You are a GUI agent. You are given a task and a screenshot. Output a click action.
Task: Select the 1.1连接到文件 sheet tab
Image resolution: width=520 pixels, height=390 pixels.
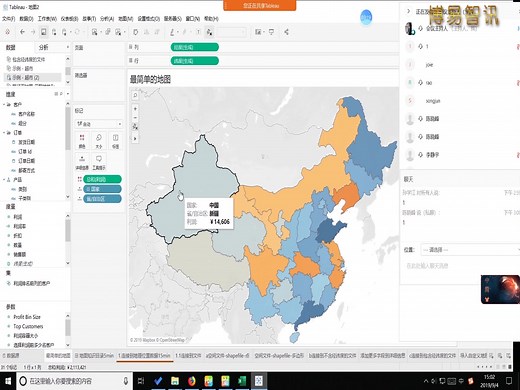[x=188, y=356]
